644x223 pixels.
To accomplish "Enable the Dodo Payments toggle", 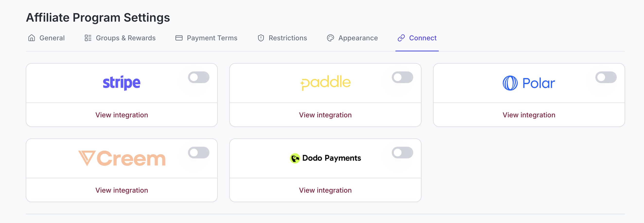I will click(x=402, y=153).
